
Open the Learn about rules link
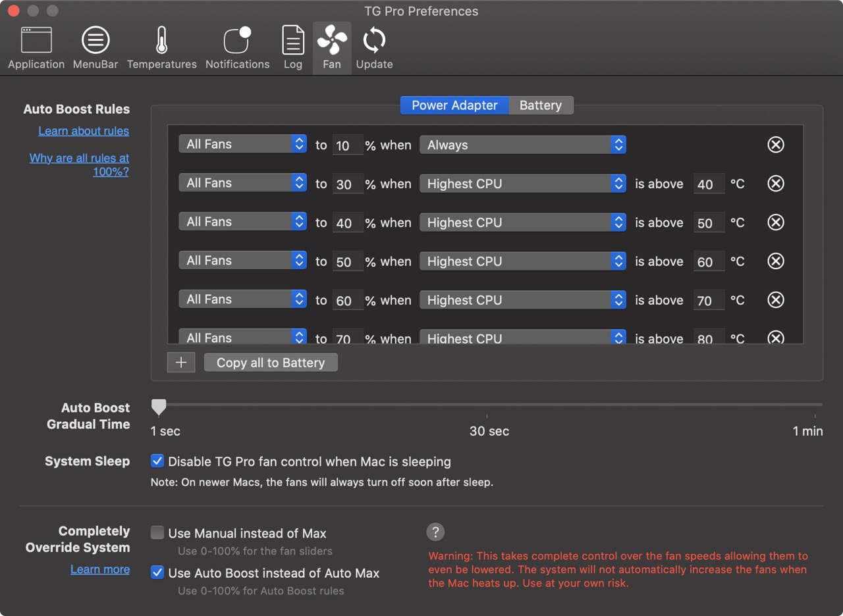[84, 131]
